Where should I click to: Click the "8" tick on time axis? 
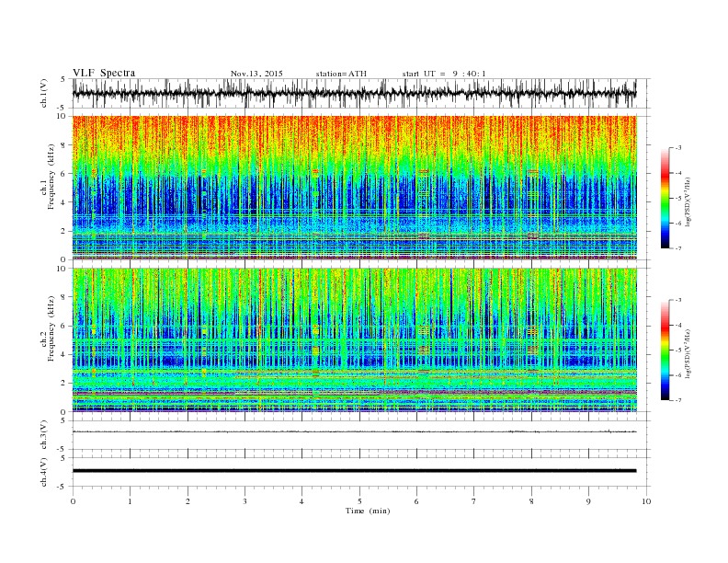click(531, 501)
